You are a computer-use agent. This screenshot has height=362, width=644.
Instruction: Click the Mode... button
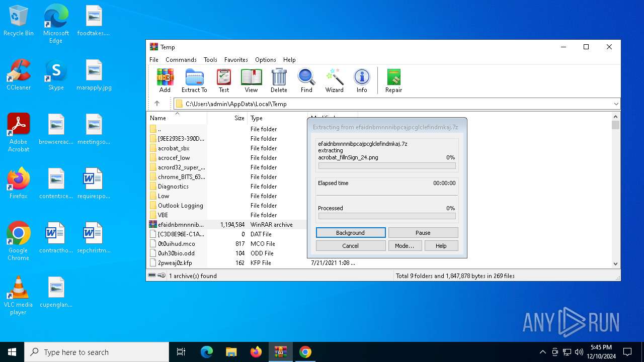click(405, 246)
